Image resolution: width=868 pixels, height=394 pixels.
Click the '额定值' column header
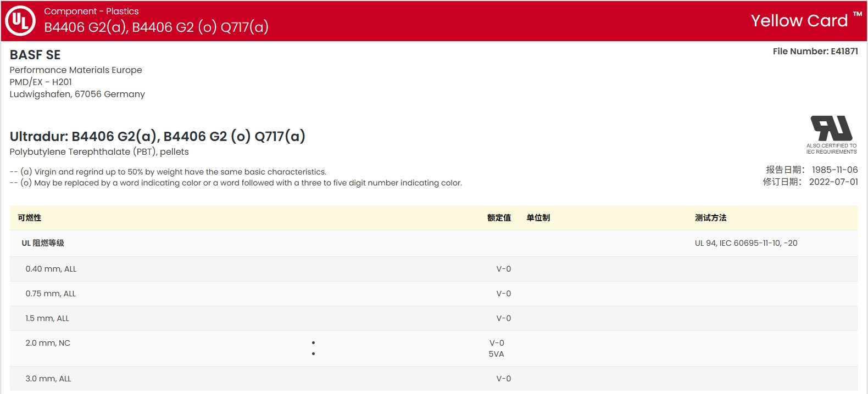coord(499,218)
